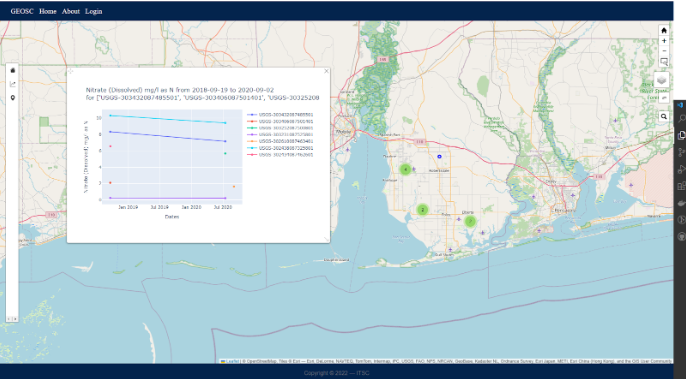The height and width of the screenshot is (385, 687).
Task: Open the location pin tab in sidebar
Action: pyautogui.click(x=13, y=98)
